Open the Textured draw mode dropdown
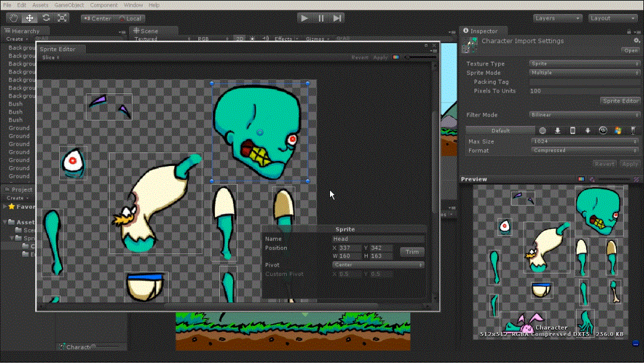Viewport: 644px width, 363px height. [163, 38]
